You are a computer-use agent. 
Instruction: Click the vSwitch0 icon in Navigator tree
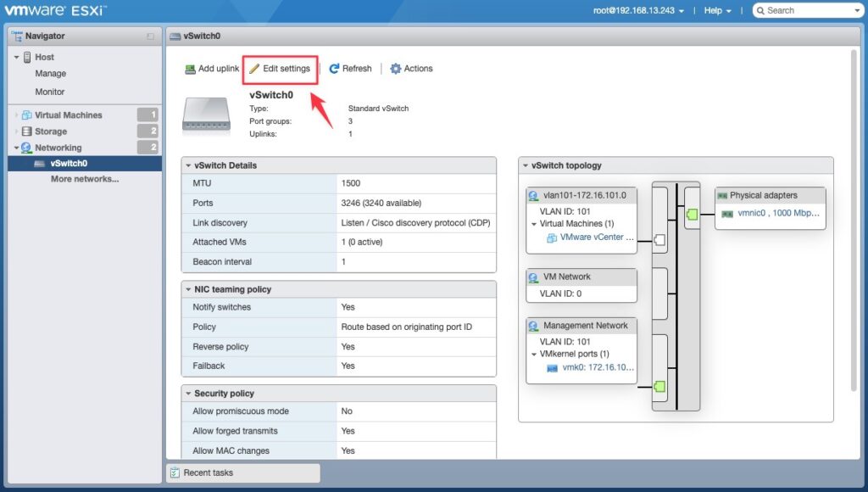39,164
